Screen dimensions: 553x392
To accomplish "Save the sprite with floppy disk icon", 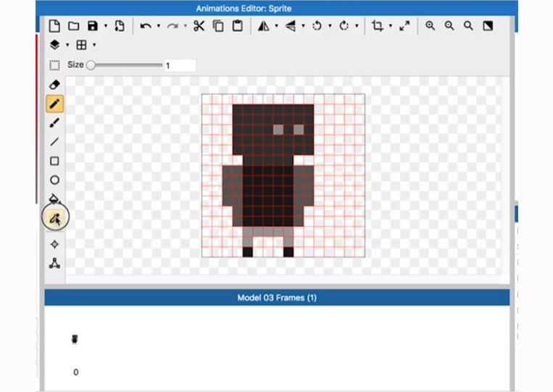I will (92, 26).
